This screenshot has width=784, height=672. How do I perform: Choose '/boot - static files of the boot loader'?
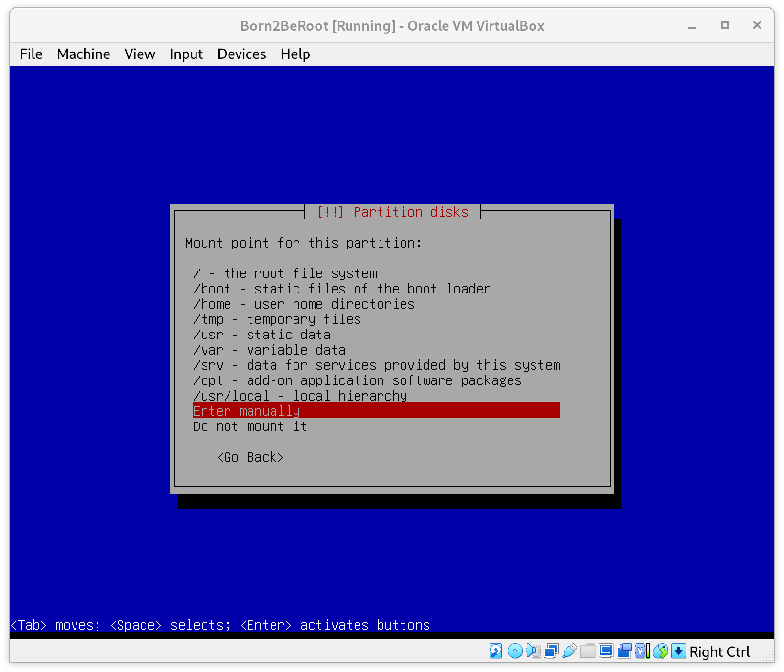pyautogui.click(x=376, y=289)
